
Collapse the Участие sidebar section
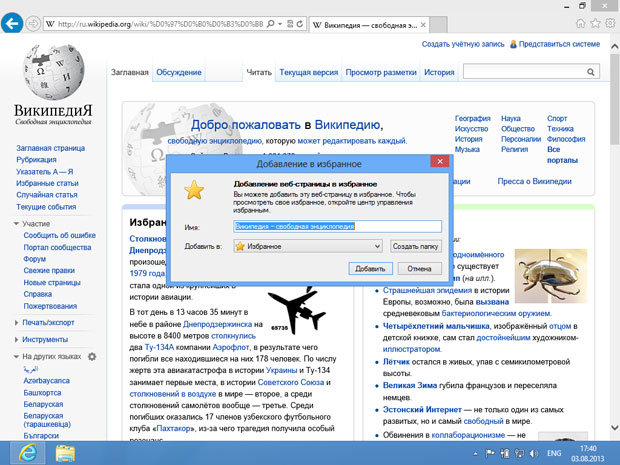coord(16,224)
